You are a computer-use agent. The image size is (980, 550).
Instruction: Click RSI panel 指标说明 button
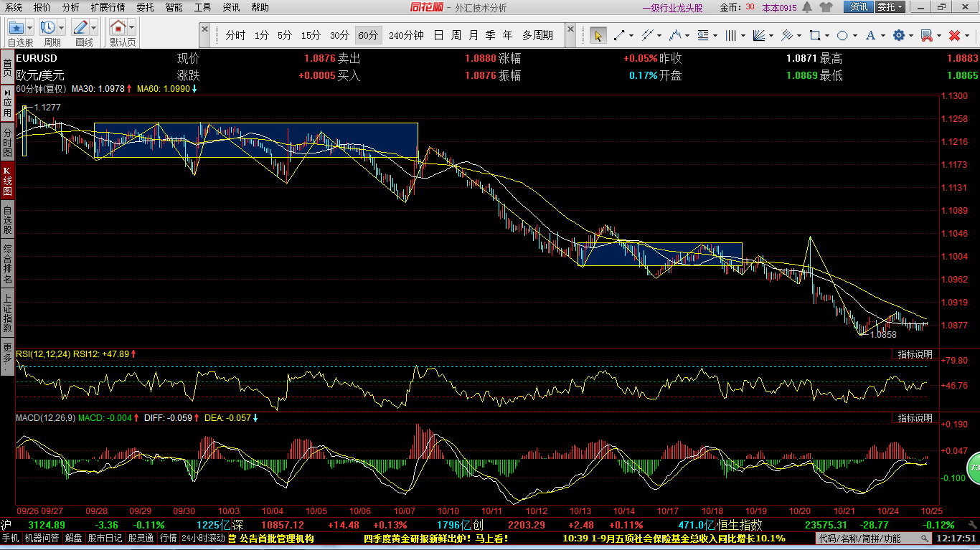click(x=915, y=354)
